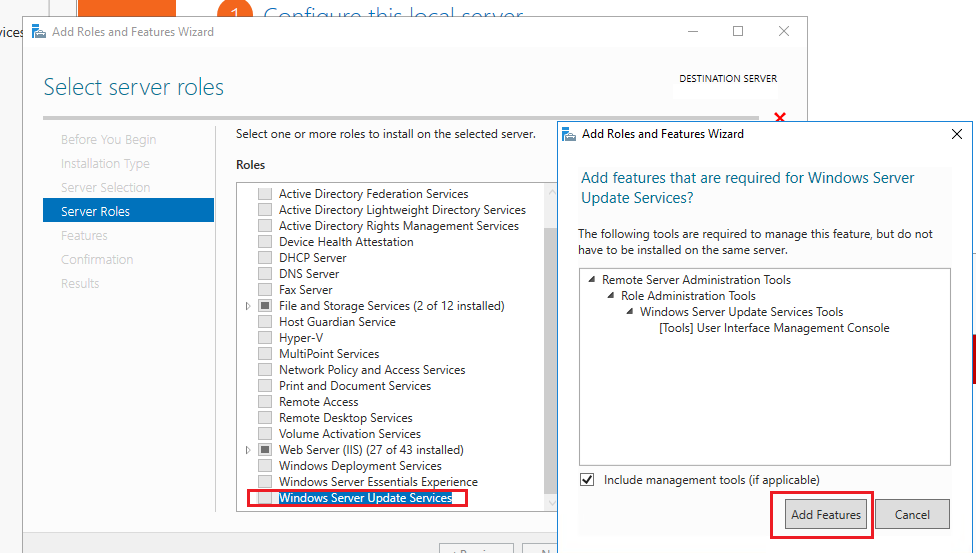
Task: Select Server Roles step
Action: coord(128,211)
